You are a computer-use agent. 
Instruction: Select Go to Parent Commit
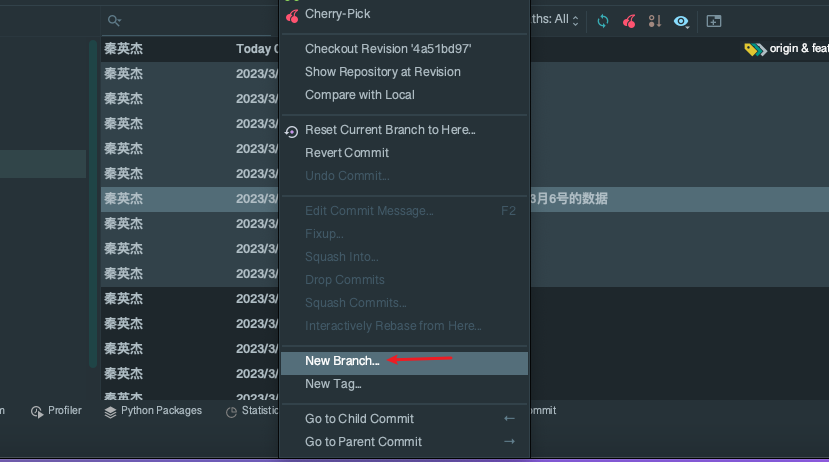(363, 442)
